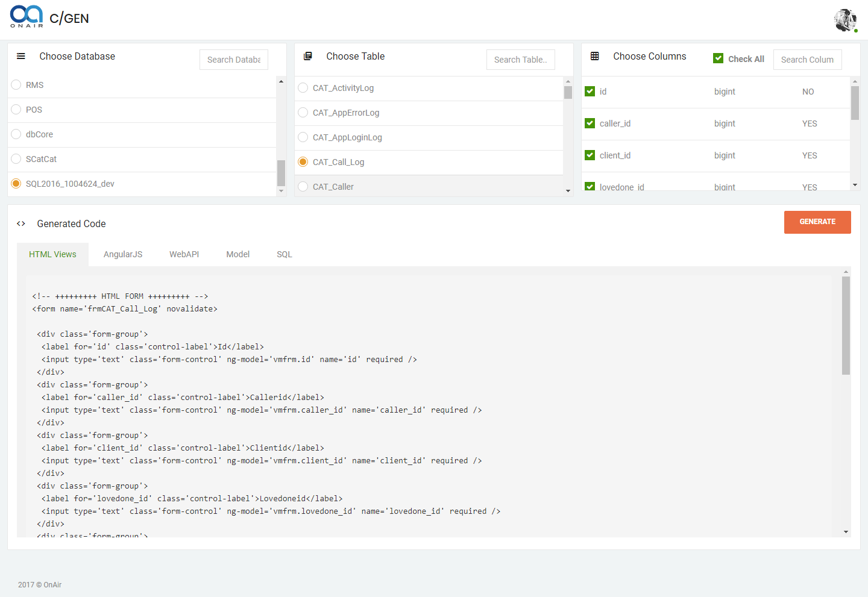The width and height of the screenshot is (868, 597).
Task: Uncheck the id column checkbox
Action: [x=590, y=92]
